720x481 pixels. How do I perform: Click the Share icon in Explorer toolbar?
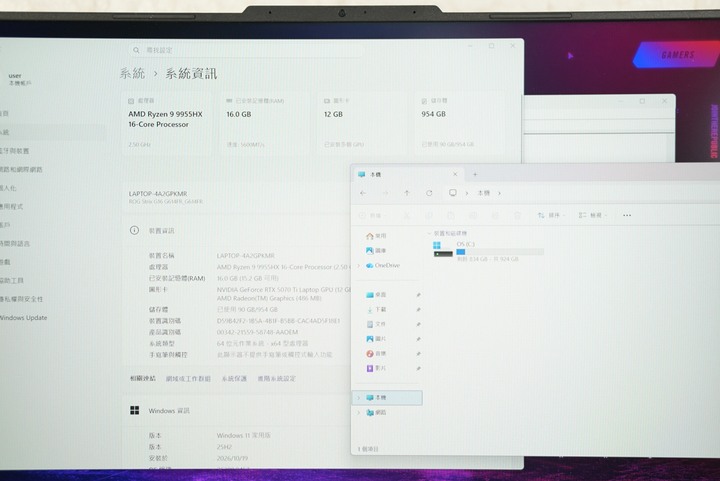pyautogui.click(x=495, y=215)
